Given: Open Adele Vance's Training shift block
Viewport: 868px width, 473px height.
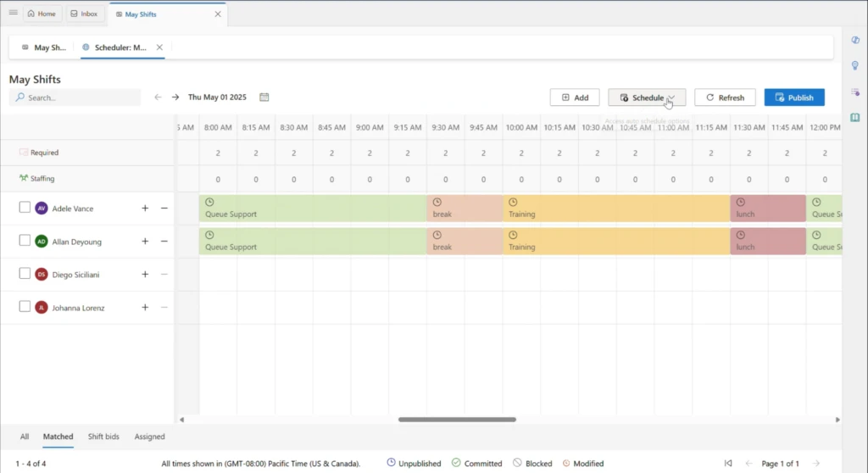Looking at the screenshot, I should (x=616, y=209).
